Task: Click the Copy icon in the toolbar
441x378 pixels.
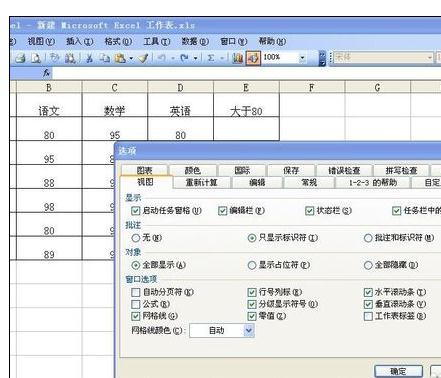Action: pos(105,58)
